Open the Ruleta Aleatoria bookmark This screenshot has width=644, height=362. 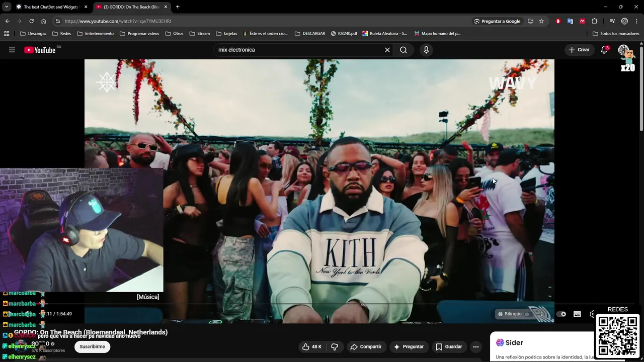(385, 34)
